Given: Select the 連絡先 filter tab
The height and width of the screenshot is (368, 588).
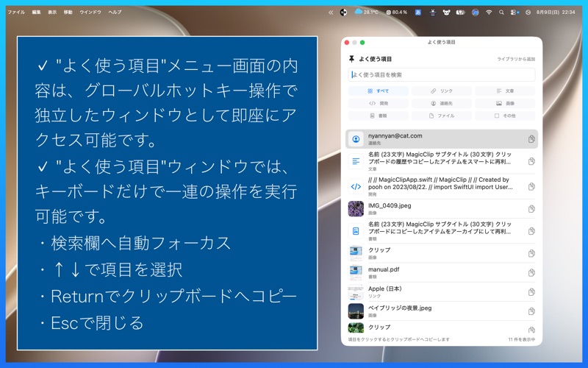Looking at the screenshot, I should point(442,103).
